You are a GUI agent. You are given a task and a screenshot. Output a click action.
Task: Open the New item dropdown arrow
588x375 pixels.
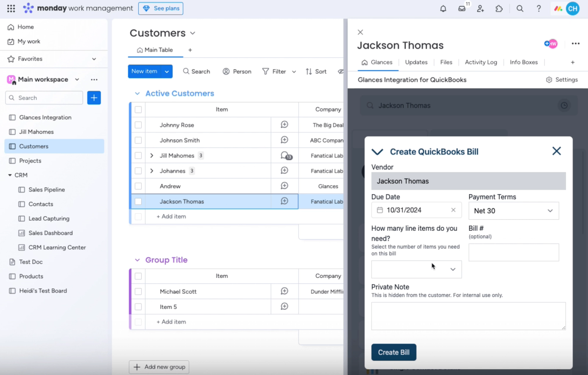click(167, 72)
